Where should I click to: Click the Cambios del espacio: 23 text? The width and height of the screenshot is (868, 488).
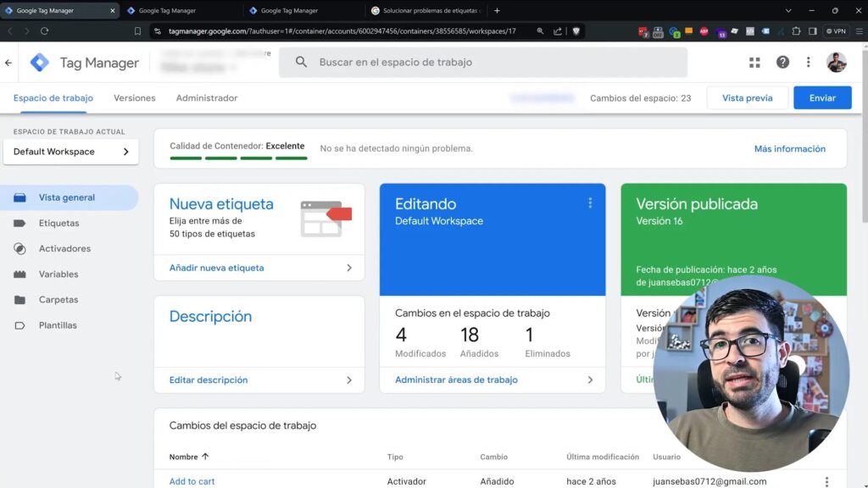[641, 98]
